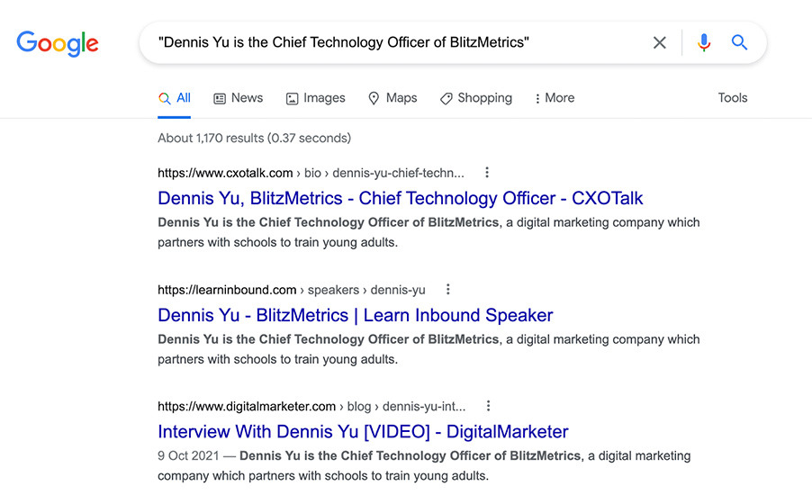Image resolution: width=812 pixels, height=504 pixels.
Task: Switch to the News tab
Action: coord(239,98)
